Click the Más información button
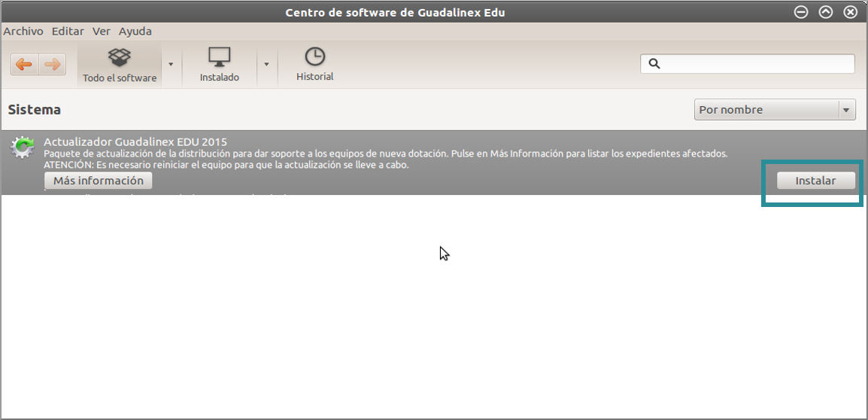Image resolution: width=868 pixels, height=420 pixels. [x=98, y=181]
